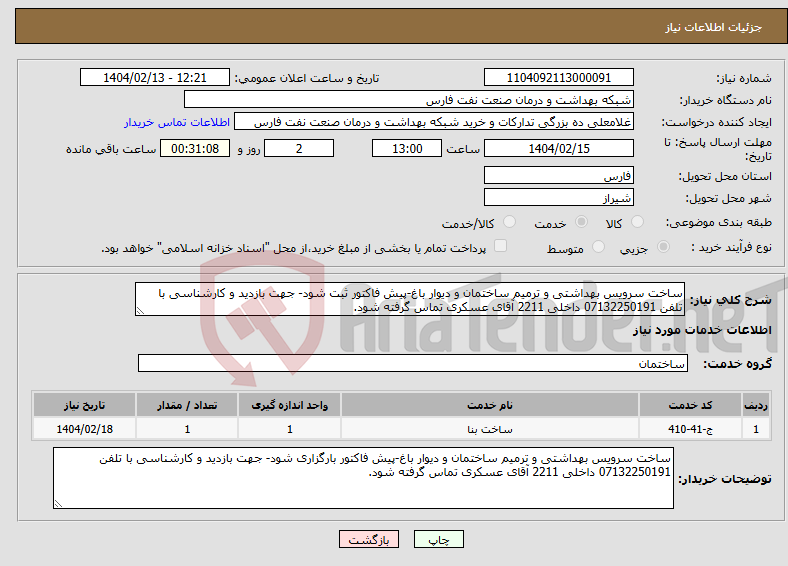Click the کد خدمت column header

click(x=691, y=405)
